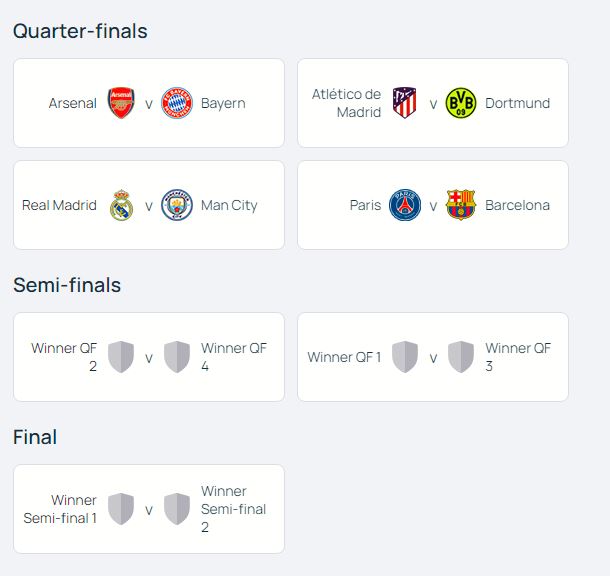Click the Winner QF 3 placeholder shield
The height and width of the screenshot is (576, 610).
click(461, 357)
